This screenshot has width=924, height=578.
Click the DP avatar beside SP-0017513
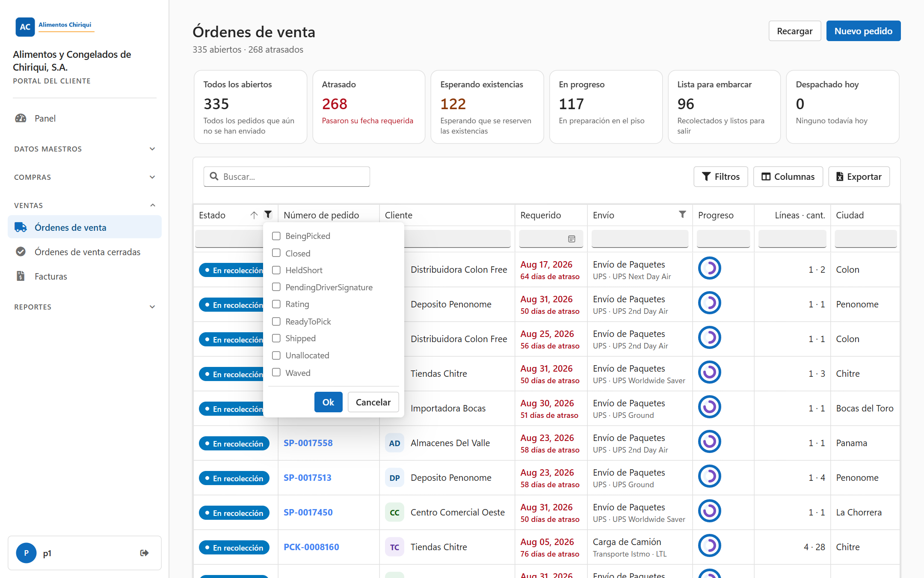click(x=394, y=478)
